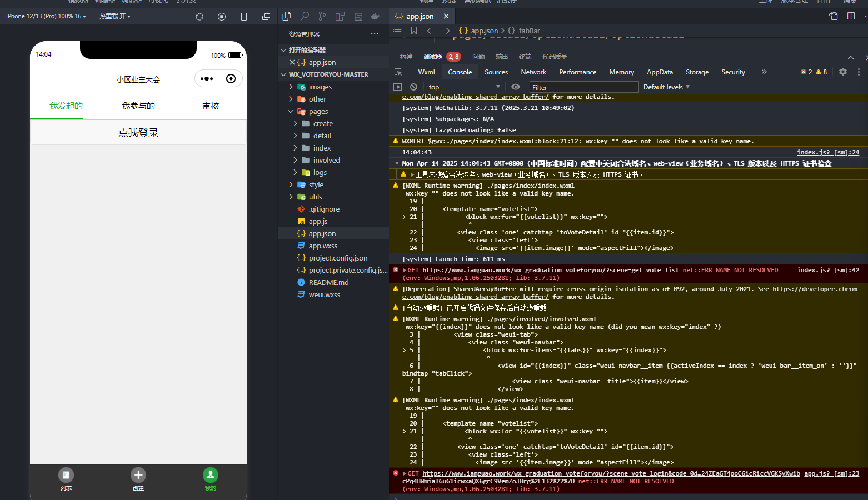Open the extensions blocks icon

click(x=340, y=16)
